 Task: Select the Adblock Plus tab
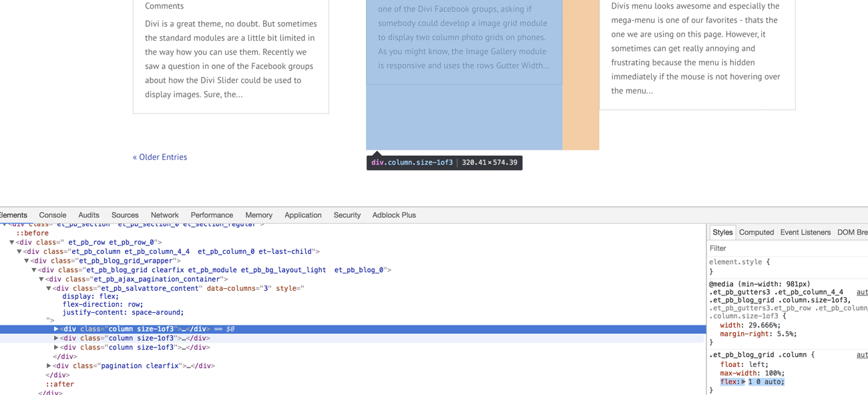point(394,215)
